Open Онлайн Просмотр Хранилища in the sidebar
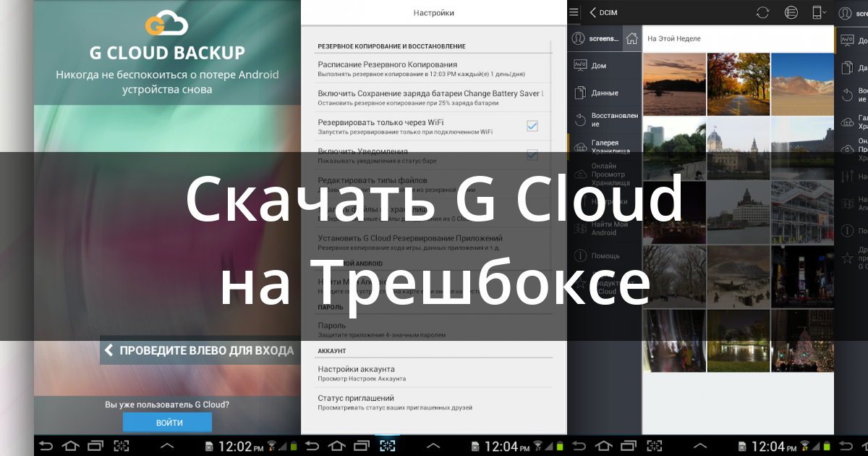Viewport: 868px width, 456px height. click(x=605, y=174)
